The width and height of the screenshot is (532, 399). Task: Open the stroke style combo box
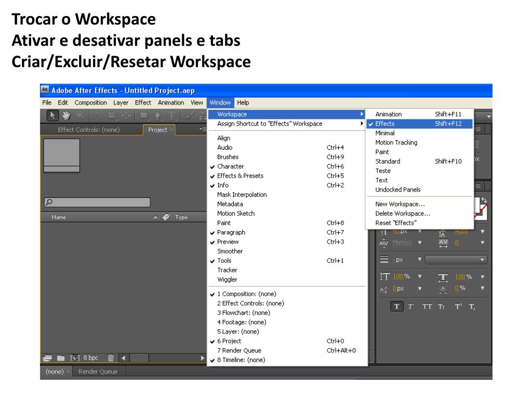pos(456,260)
